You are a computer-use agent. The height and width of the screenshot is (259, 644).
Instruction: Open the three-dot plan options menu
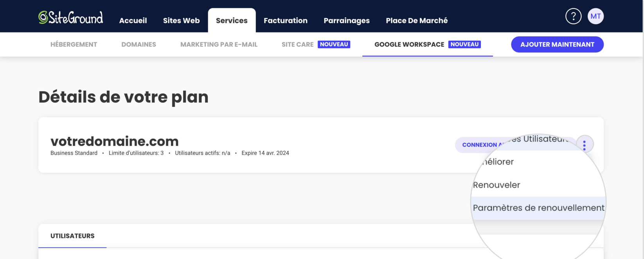pos(584,145)
